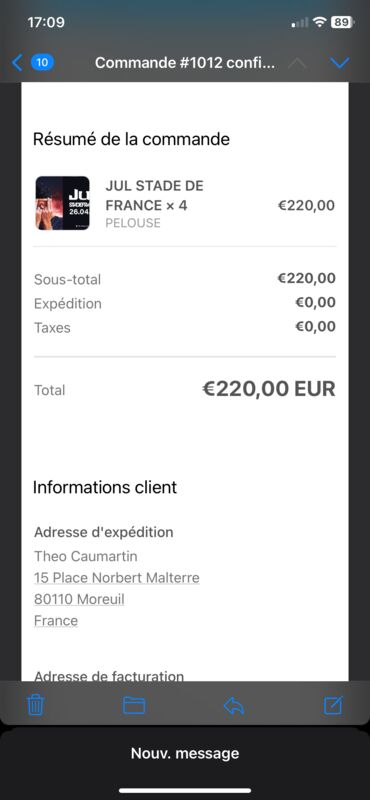
Task: Delete this email with the trash icon
Action: [x=35, y=705]
